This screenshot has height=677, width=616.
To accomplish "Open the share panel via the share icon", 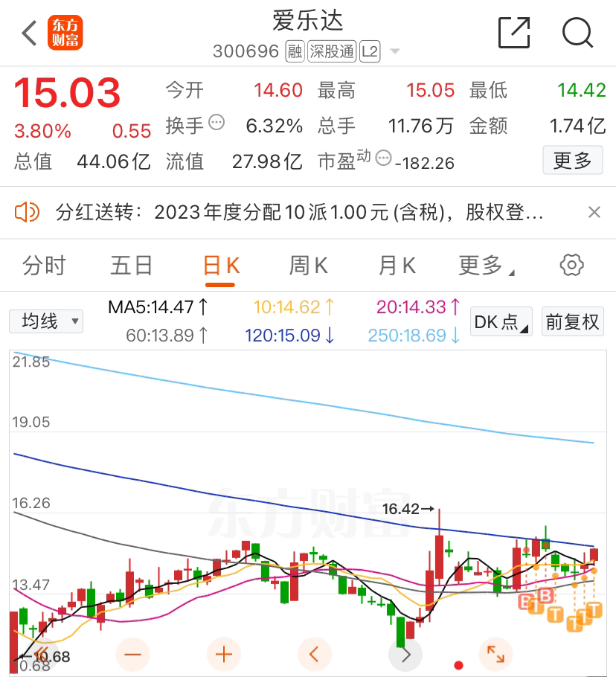I will [513, 33].
